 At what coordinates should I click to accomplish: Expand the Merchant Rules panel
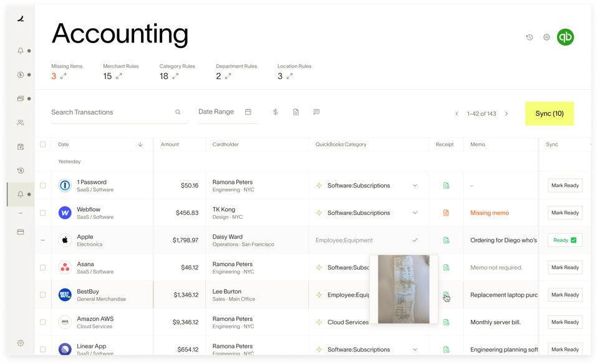(118, 76)
